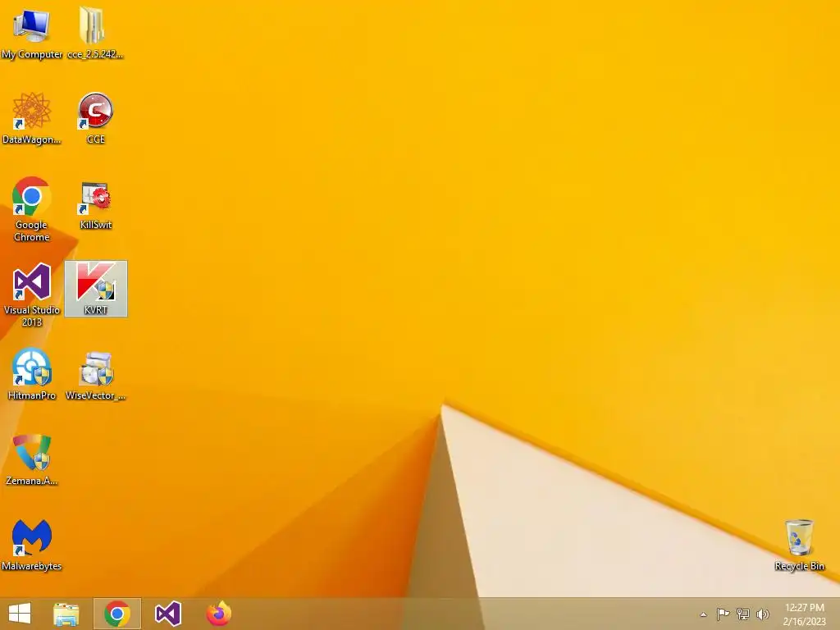Open File Explorer from the taskbar
840x630 pixels.
tap(66, 614)
